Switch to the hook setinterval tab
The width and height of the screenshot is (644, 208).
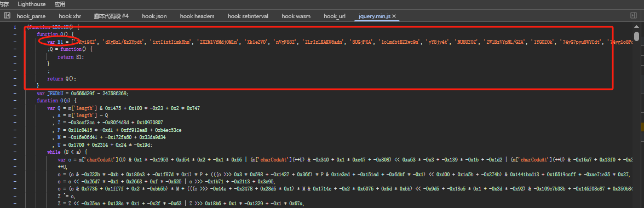[248, 16]
